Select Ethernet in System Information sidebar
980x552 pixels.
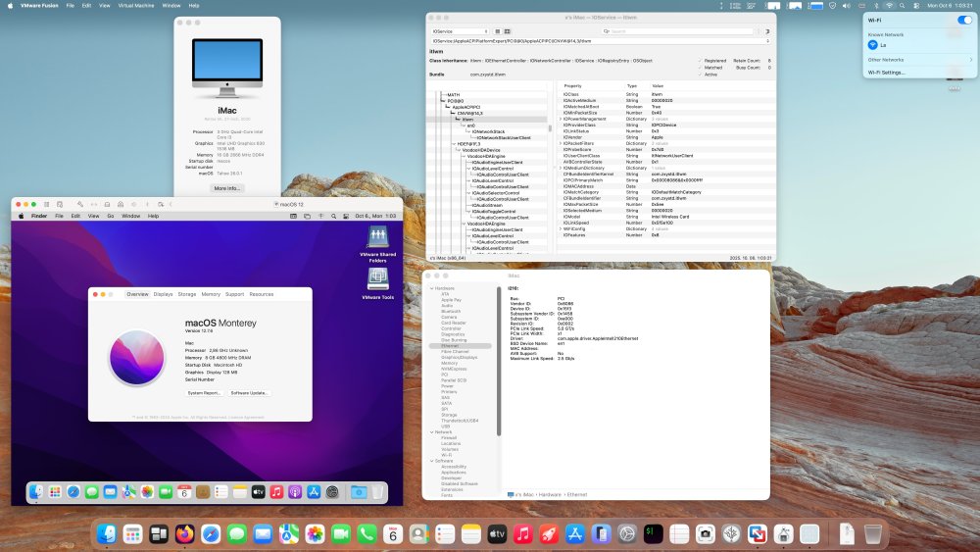(460, 346)
